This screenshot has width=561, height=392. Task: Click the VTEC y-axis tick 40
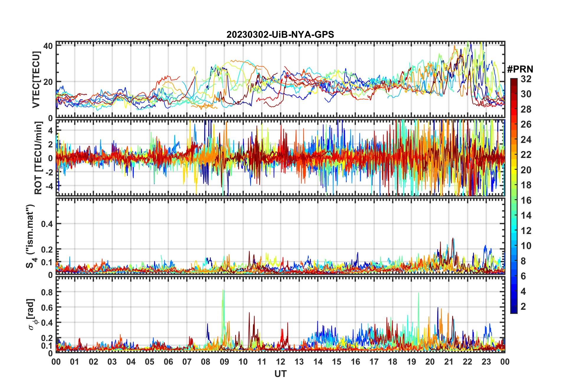click(x=48, y=46)
